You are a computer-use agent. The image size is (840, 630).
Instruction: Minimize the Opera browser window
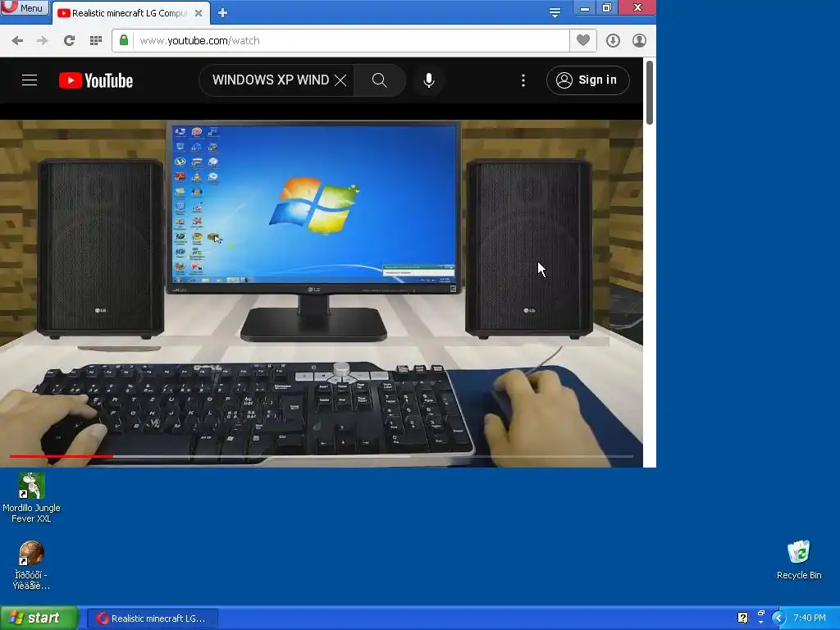point(585,8)
